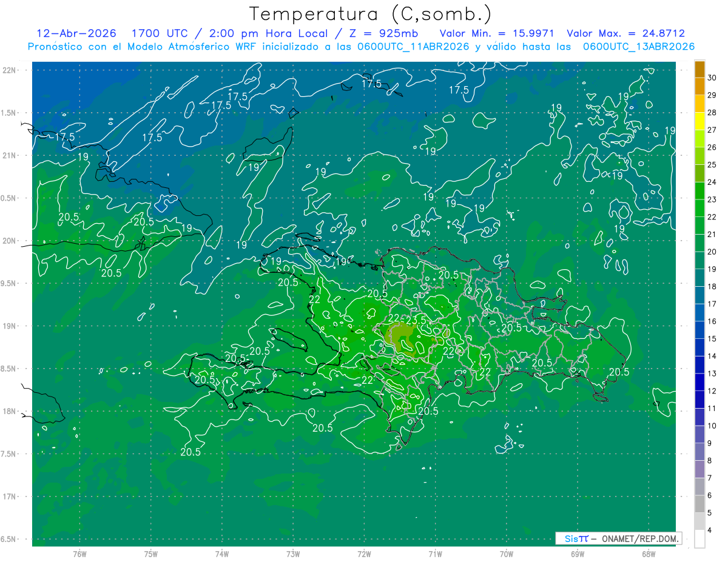The height and width of the screenshot is (562, 728).
Task: Pick the dark orange swatch atop color scale
Action: pos(699,69)
